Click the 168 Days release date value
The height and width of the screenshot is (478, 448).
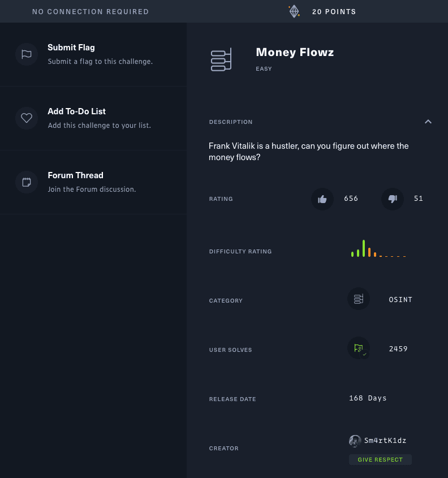click(368, 398)
